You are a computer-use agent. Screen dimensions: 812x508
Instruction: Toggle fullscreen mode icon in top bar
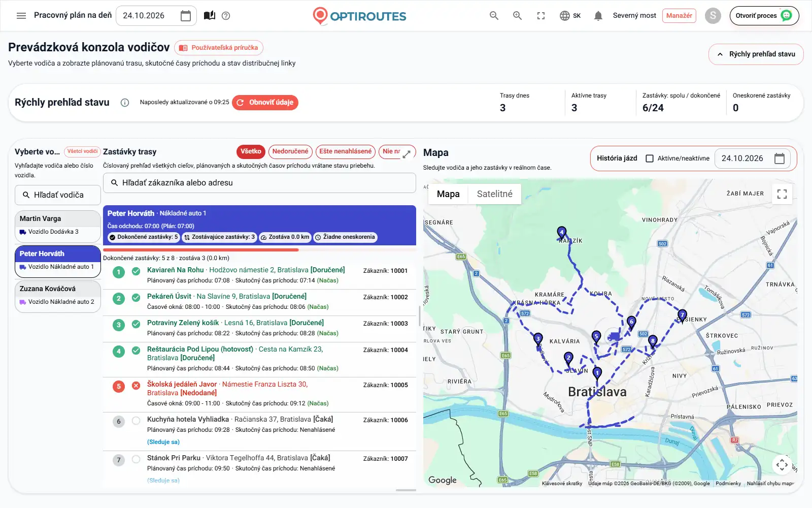[541, 16]
